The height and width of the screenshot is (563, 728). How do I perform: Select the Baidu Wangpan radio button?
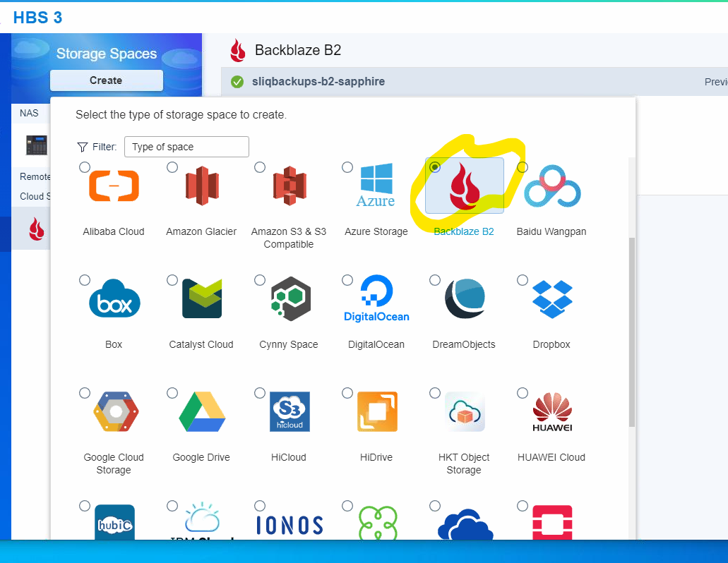tap(523, 167)
